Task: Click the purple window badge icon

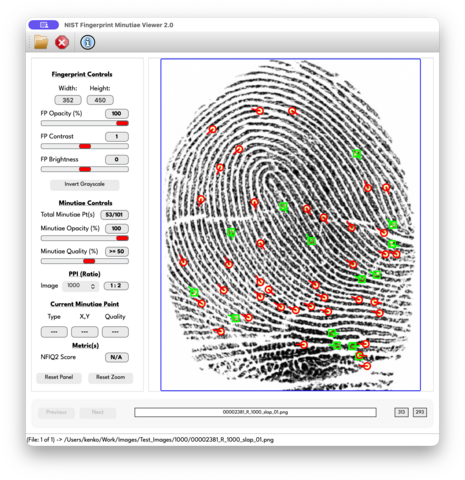Action: pyautogui.click(x=44, y=25)
